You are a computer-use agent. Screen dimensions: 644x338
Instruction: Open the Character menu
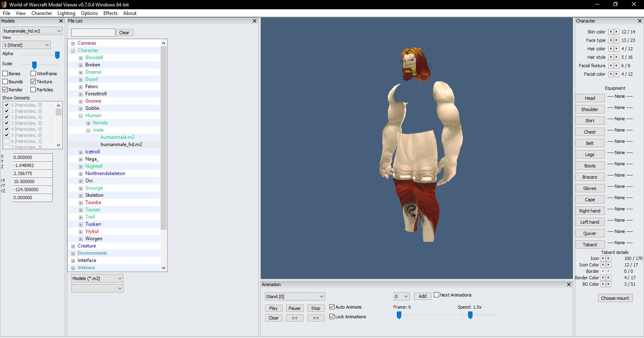pos(42,13)
